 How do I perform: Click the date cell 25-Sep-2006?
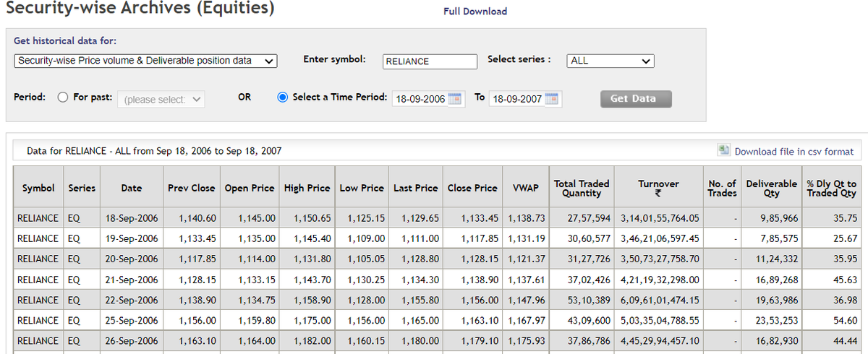pos(132,320)
